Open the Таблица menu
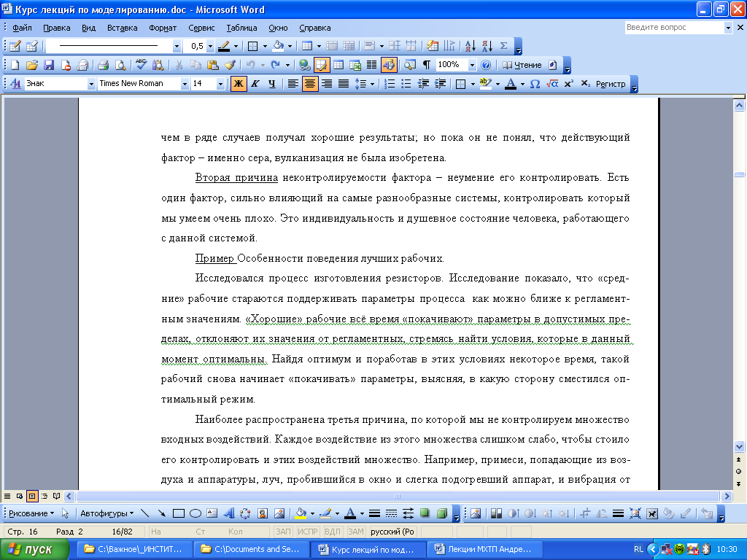The height and width of the screenshot is (560, 747). 241,28
